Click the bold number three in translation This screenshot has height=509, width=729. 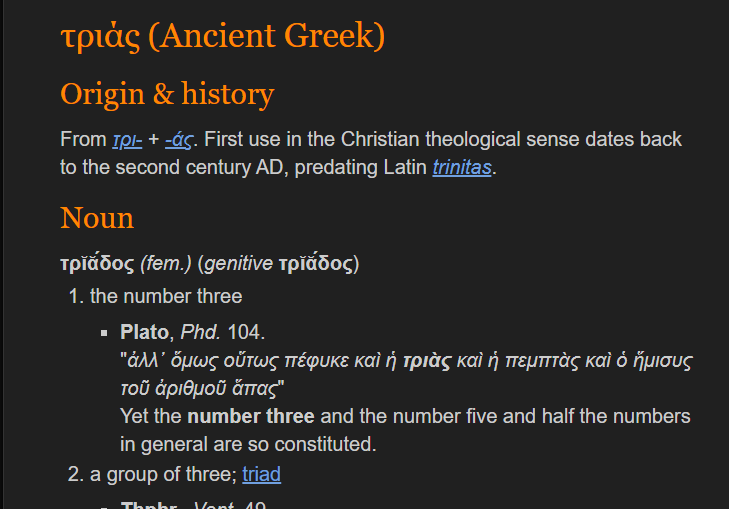(x=251, y=416)
